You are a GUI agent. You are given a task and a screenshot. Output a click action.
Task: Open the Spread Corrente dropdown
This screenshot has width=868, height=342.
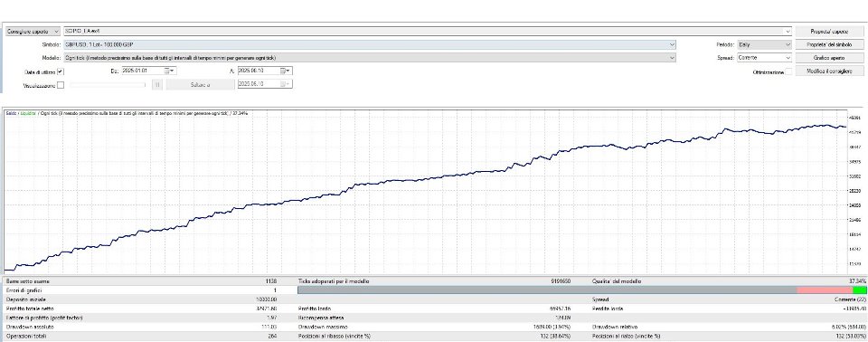[x=765, y=58]
